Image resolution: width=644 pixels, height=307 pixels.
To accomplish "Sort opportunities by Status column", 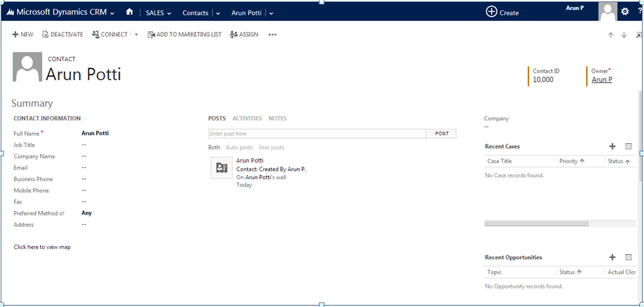I will (x=571, y=272).
